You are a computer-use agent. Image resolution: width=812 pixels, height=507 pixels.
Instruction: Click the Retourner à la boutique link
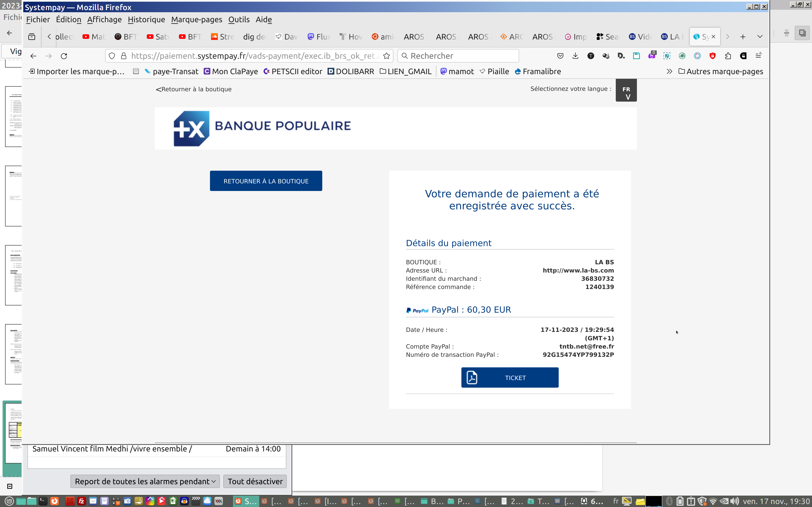coord(194,89)
